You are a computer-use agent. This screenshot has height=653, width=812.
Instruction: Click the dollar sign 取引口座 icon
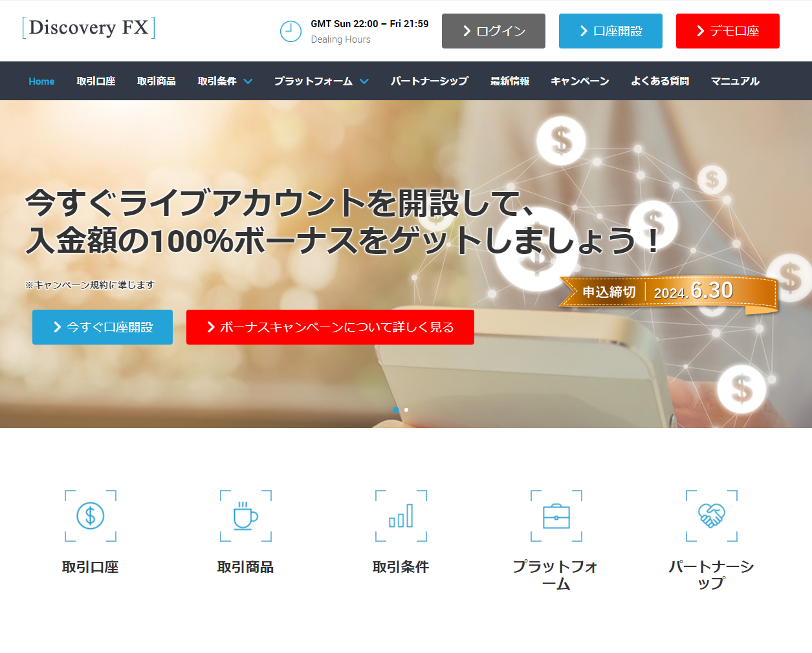(91, 516)
